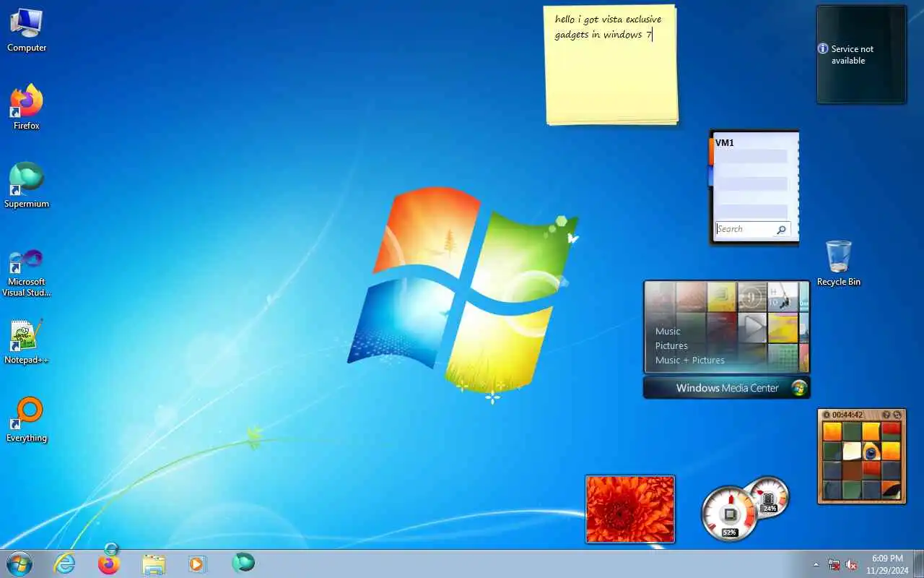Click the VM1 title in the gadget

(x=725, y=143)
